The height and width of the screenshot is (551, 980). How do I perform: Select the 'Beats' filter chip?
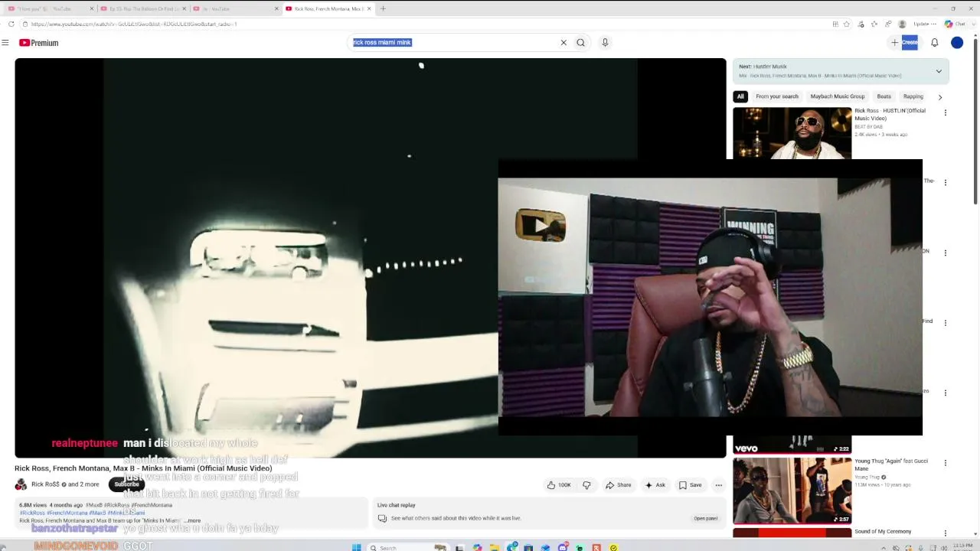(x=884, y=96)
